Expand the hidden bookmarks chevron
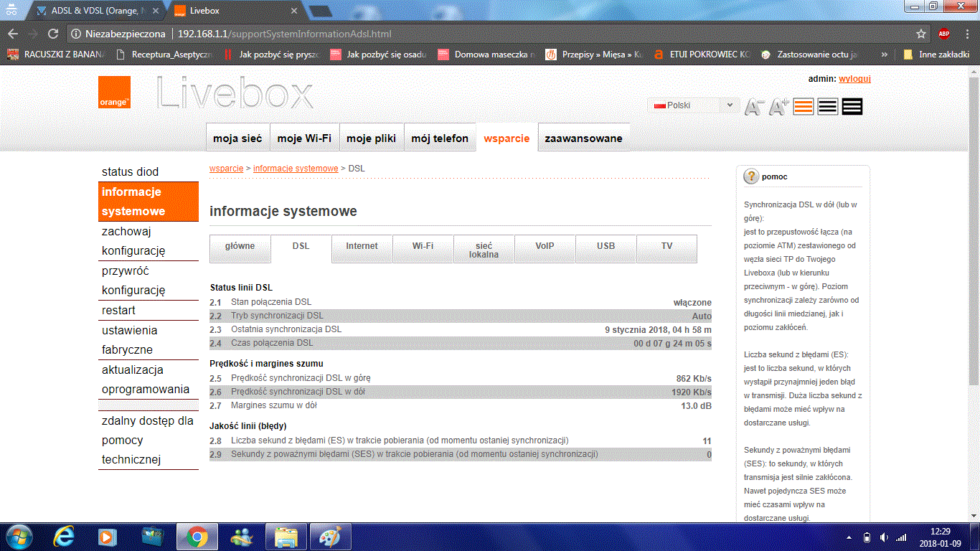Screen dimensions: 980x551 [884, 54]
